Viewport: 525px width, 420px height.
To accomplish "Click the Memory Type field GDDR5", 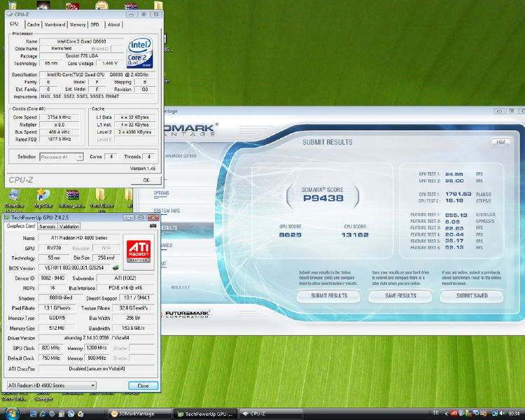I will click(57, 318).
